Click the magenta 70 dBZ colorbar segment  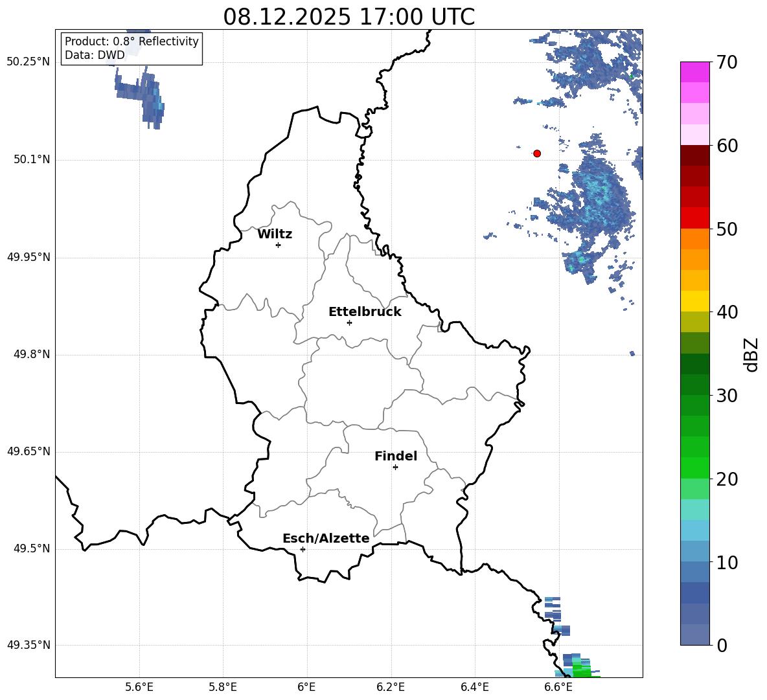tap(694, 72)
